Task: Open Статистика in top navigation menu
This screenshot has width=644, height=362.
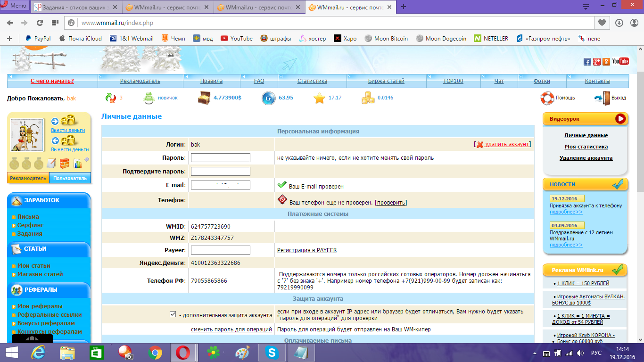Action: pos(312,81)
